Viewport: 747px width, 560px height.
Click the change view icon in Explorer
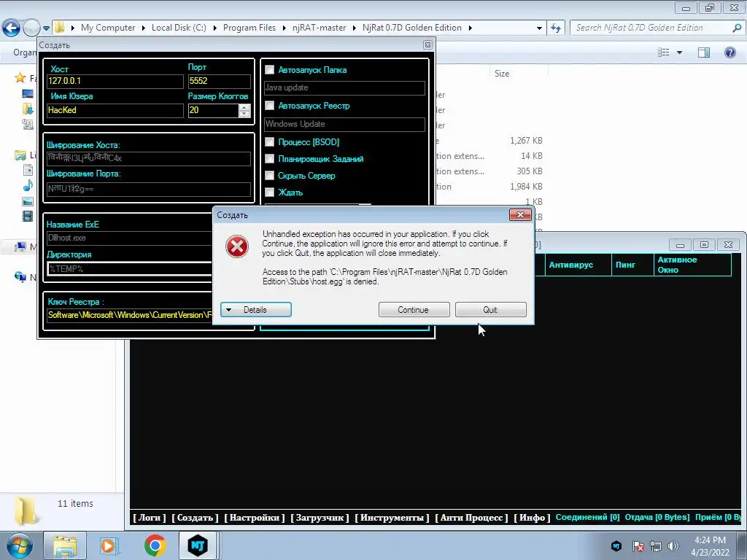663,52
